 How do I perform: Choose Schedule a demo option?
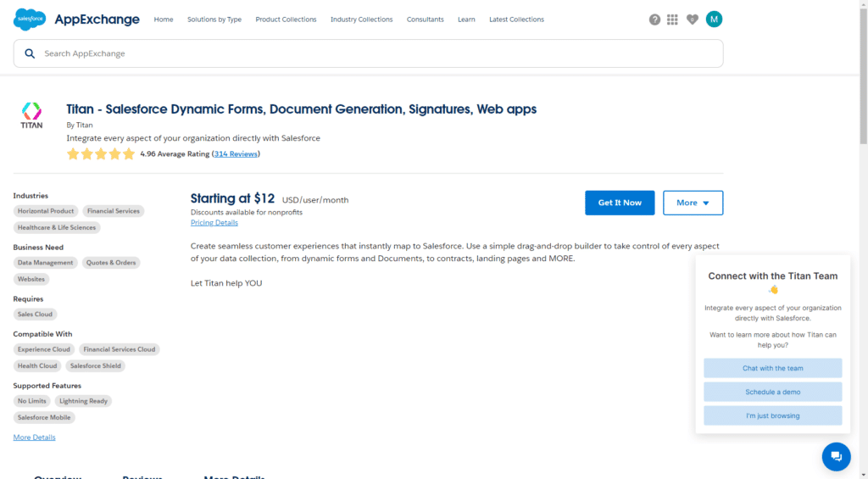[x=772, y=392]
